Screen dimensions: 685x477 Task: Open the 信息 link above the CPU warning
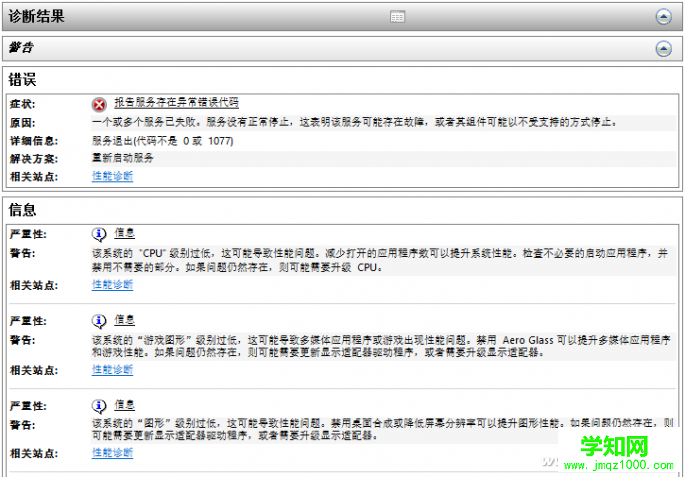(x=124, y=233)
